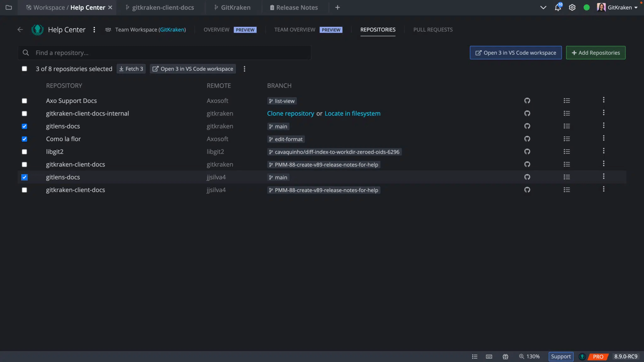Viewport: 644px width, 362px height.
Task: Expand the chevron next to notifications
Action: coord(543,7)
